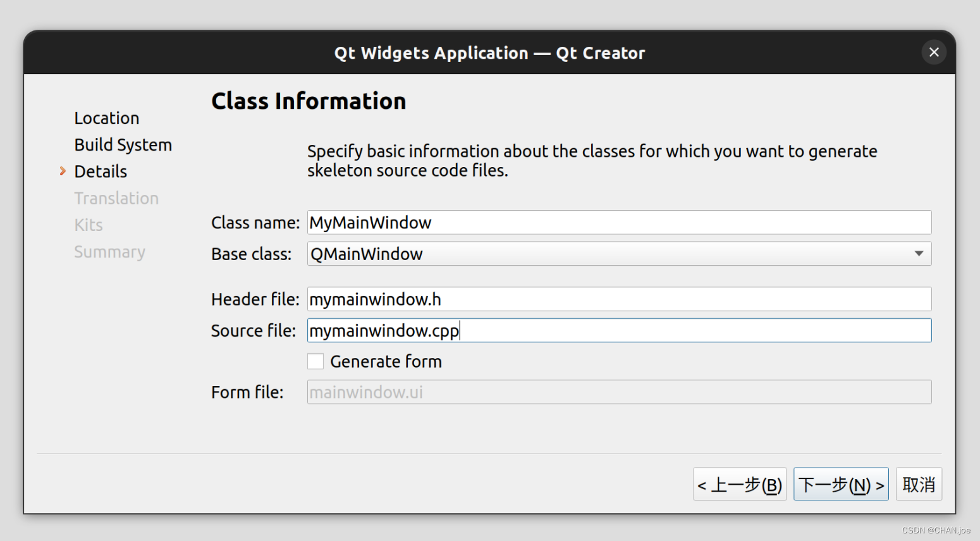Select the Details wizard step
Viewport: 980px width, 541px height.
[101, 171]
